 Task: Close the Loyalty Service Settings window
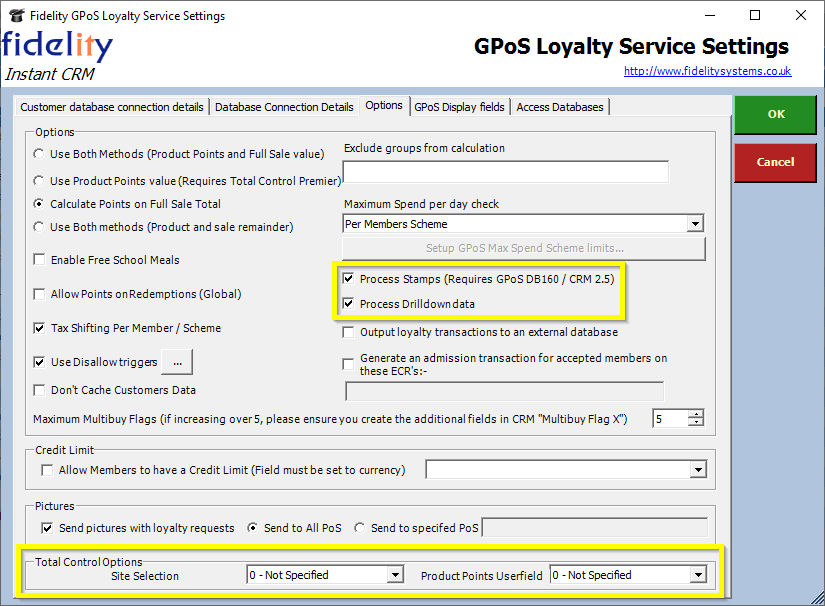coord(801,16)
